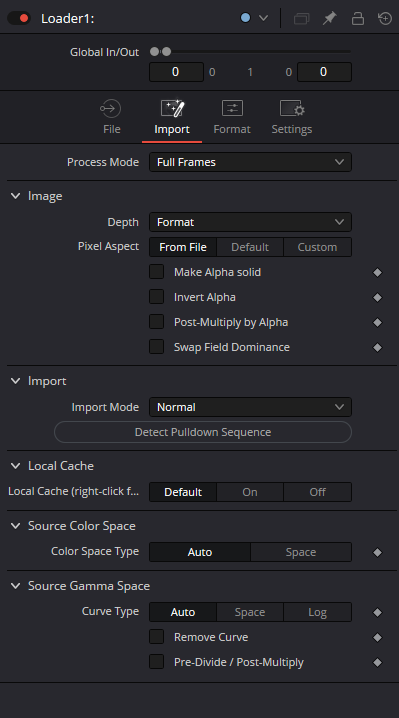Open the Process Mode dropdown
The height and width of the screenshot is (718, 399).
point(251,162)
